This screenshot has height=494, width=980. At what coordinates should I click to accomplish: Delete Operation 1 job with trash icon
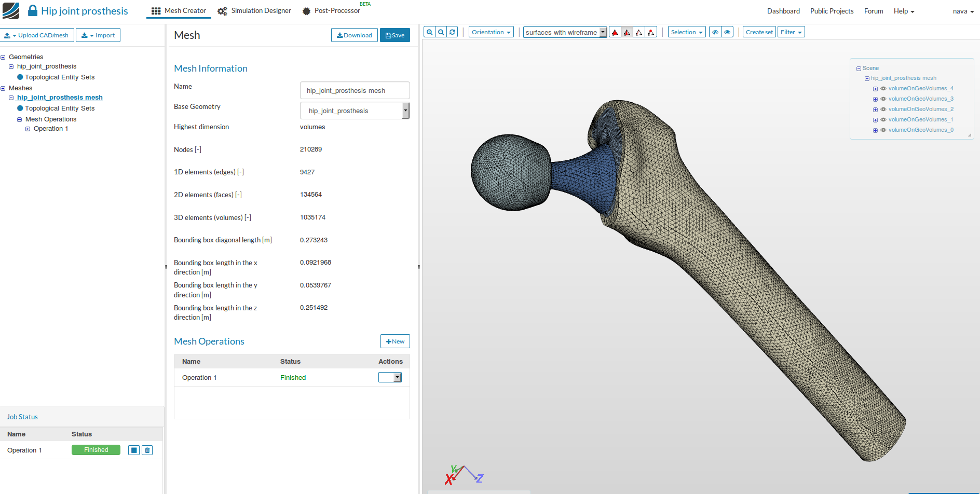pos(147,450)
